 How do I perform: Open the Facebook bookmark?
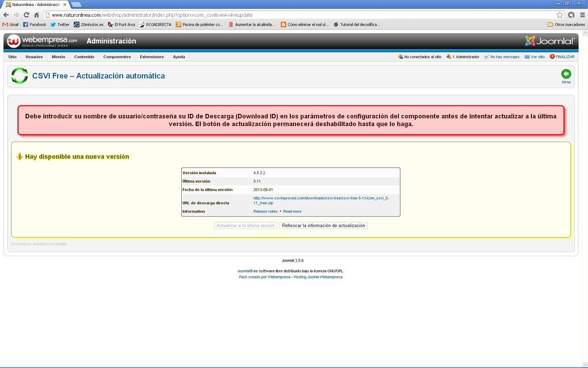[x=35, y=25]
